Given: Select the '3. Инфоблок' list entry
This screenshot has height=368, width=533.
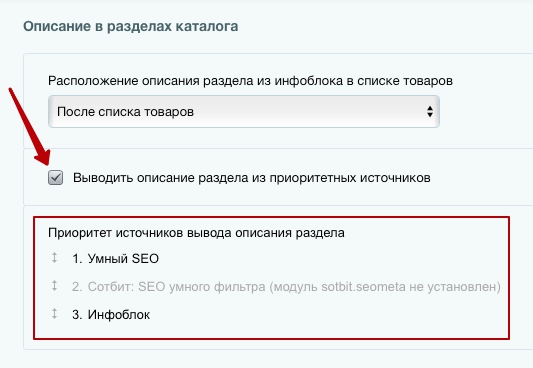Looking at the screenshot, I should (x=111, y=315).
